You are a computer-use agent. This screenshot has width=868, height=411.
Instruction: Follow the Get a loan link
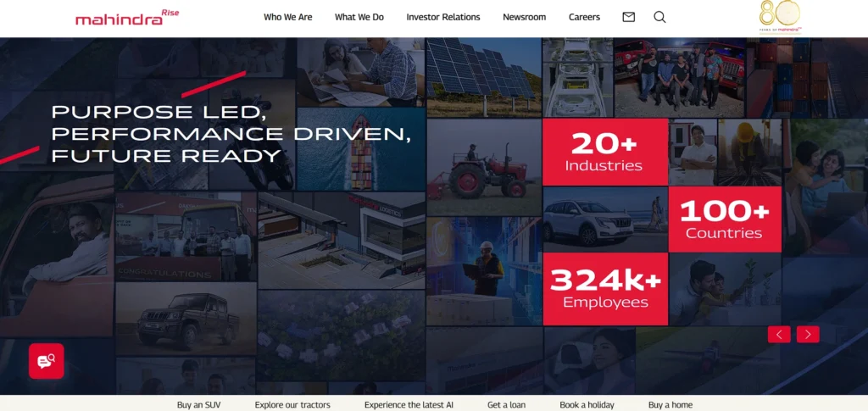click(x=507, y=405)
